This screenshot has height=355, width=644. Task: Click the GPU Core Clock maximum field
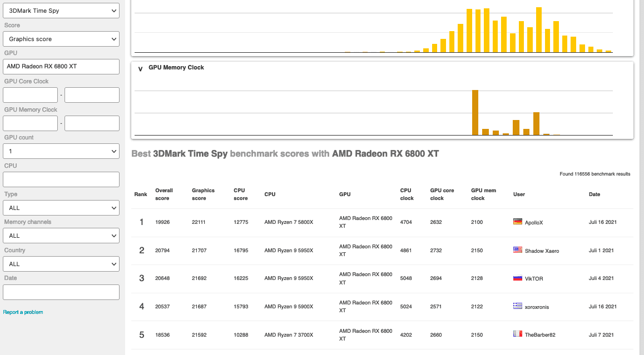point(92,95)
